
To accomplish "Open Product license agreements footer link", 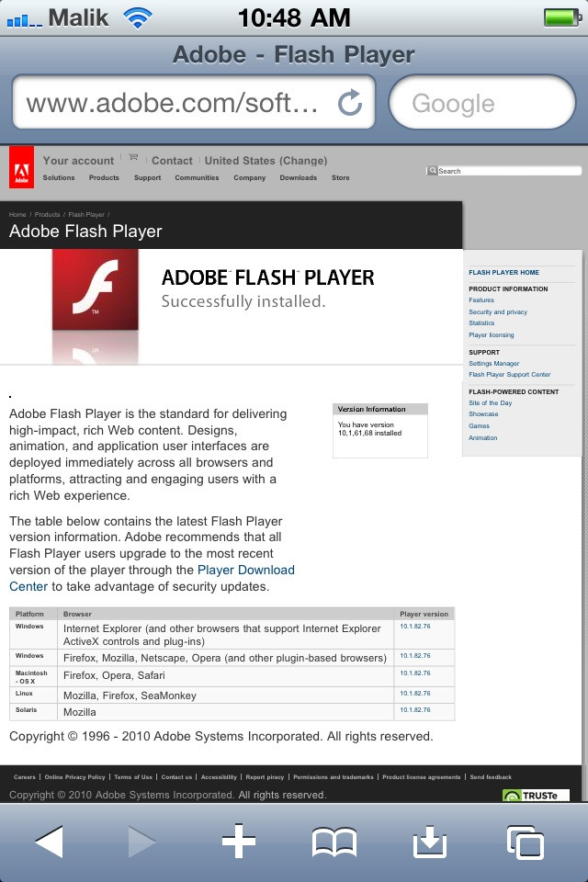I will [x=422, y=777].
